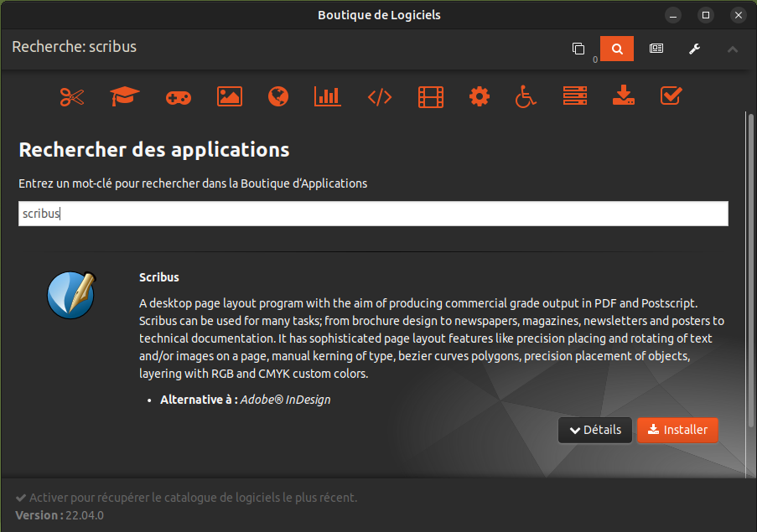Open the Programming category code icon

point(380,97)
